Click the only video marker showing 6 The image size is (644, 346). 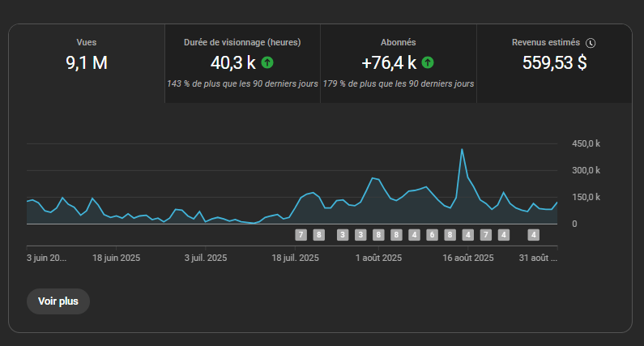432,235
